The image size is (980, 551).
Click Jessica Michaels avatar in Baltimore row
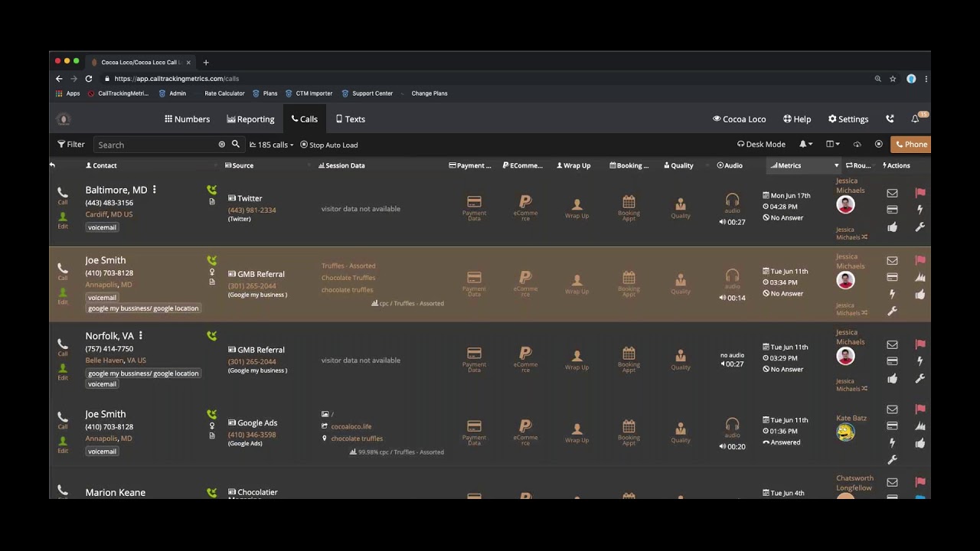(x=845, y=204)
